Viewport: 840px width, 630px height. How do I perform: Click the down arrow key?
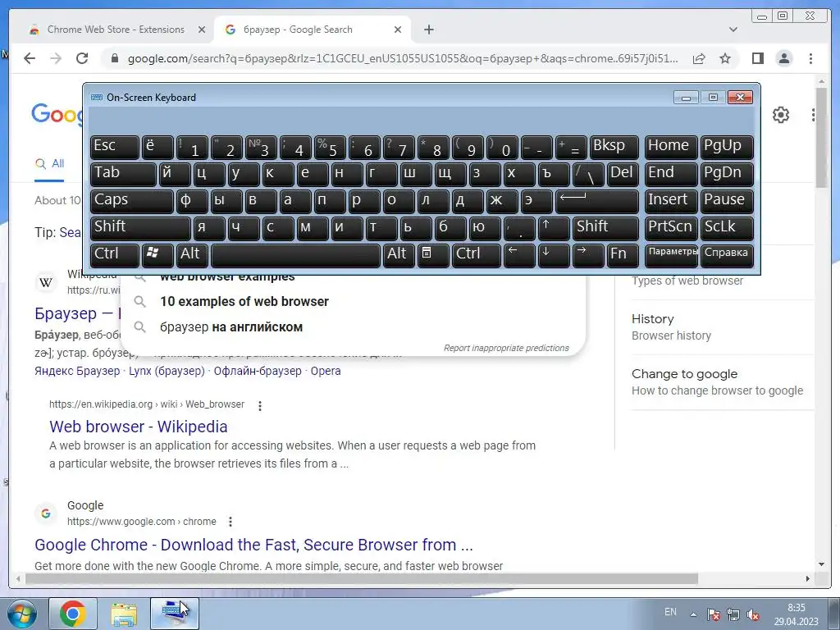click(553, 254)
